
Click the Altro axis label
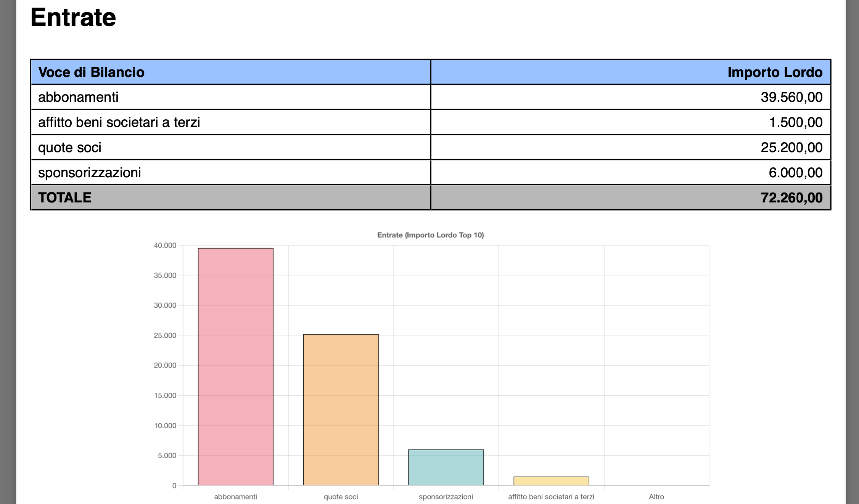coord(656,496)
